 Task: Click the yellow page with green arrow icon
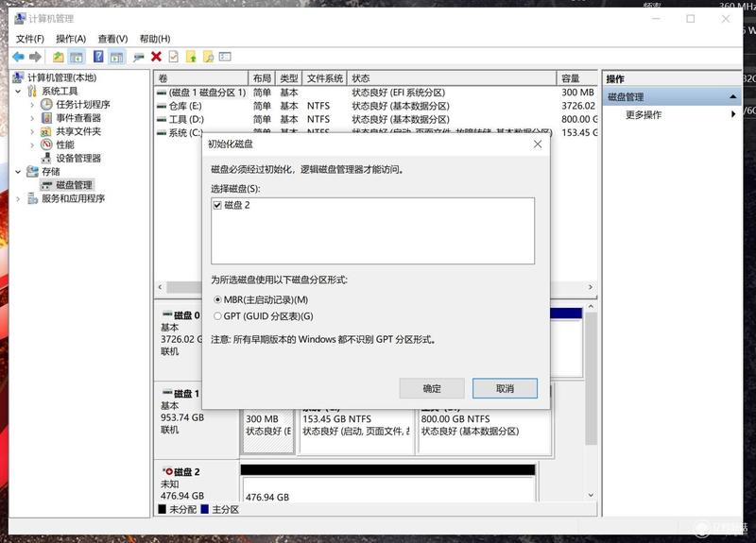coord(192,57)
